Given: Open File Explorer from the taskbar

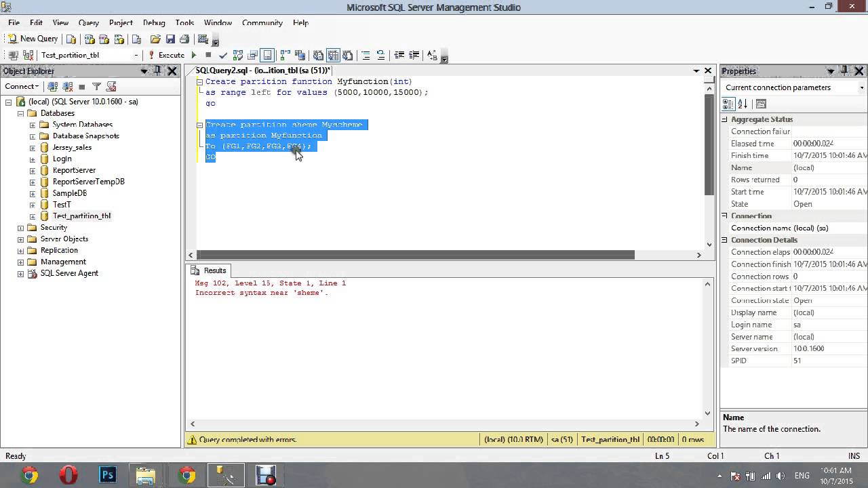Looking at the screenshot, I should tap(146, 475).
